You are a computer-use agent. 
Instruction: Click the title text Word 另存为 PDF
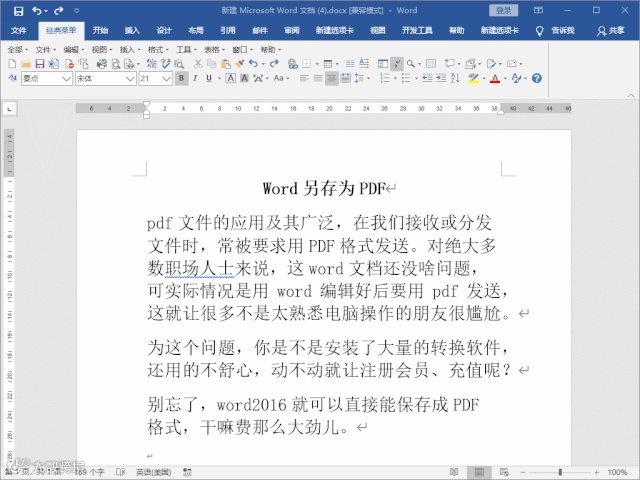click(324, 189)
